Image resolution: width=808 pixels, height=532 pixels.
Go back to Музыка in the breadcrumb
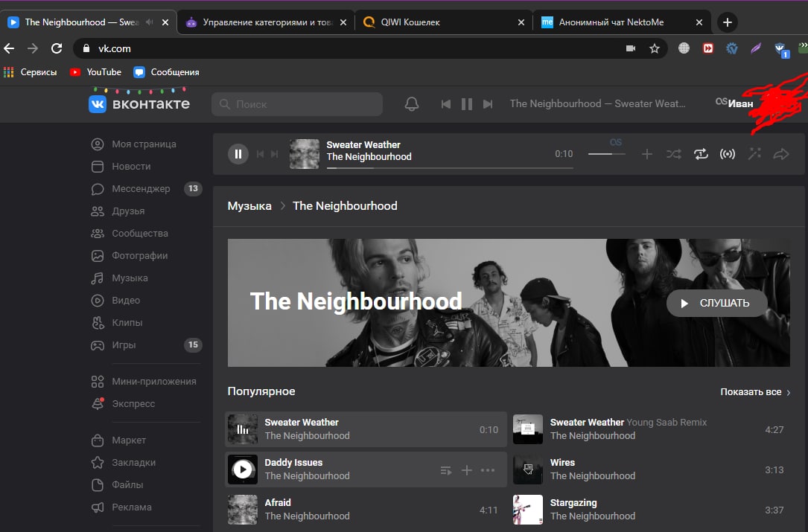pos(249,206)
